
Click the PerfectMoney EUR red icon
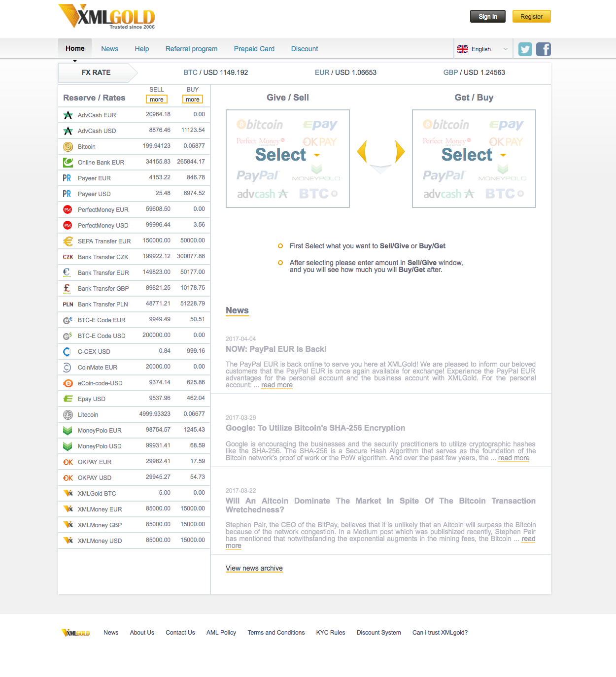click(68, 210)
